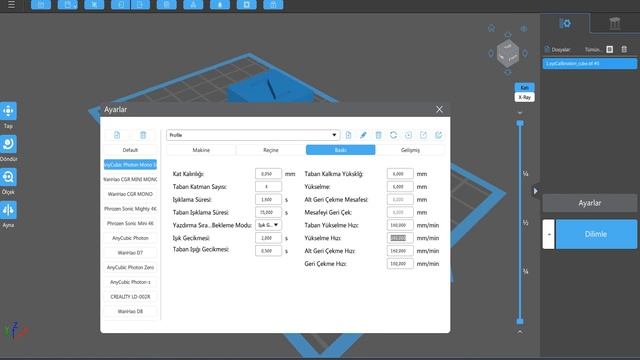Toggle the Kat layer view mode

click(x=524, y=87)
